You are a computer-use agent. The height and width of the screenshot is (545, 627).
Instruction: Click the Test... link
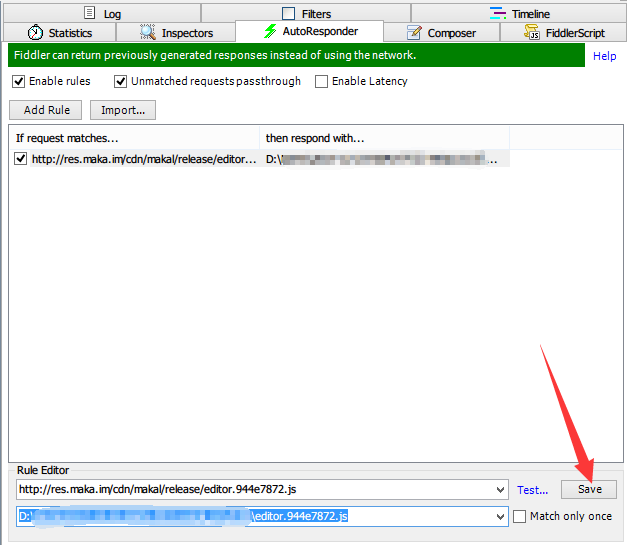pyautogui.click(x=532, y=490)
